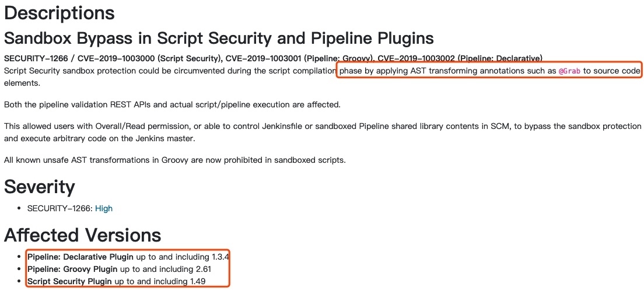
Task: Click the sentence starting "All known unsafe AST"
Action: pos(175,159)
